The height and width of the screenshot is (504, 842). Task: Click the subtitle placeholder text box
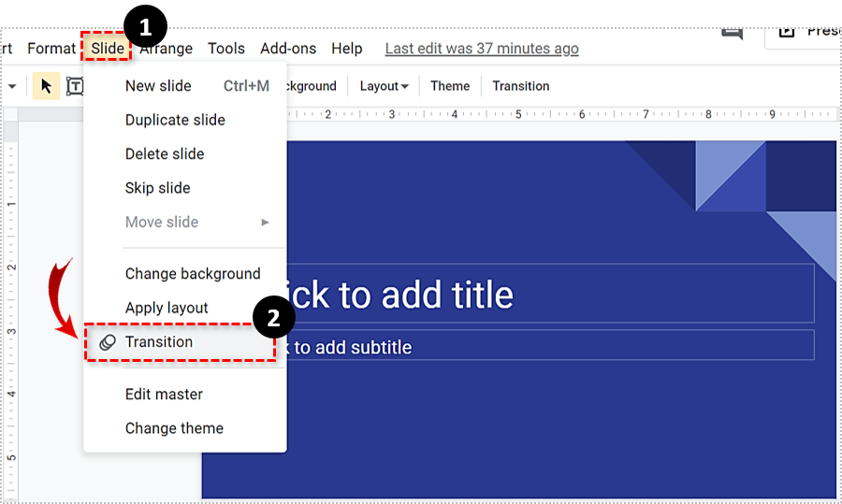click(x=552, y=347)
